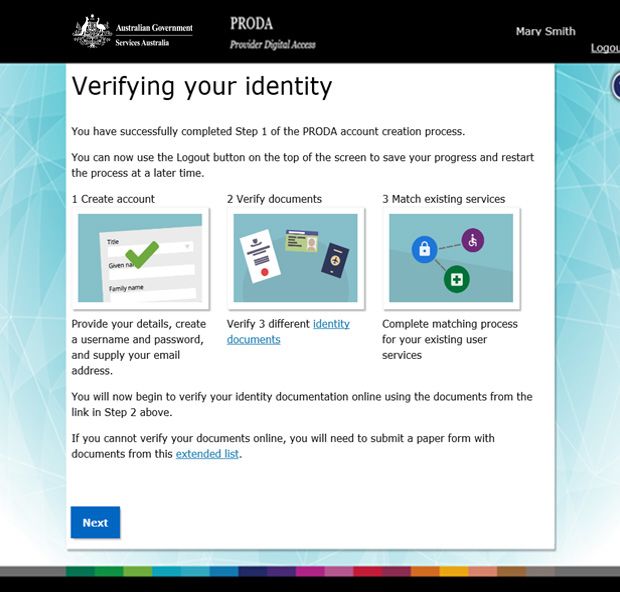
Task: Click the Next button
Action: [x=95, y=522]
